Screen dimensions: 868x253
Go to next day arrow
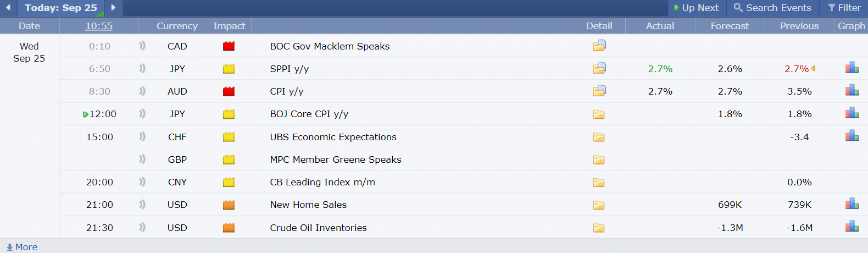(113, 8)
